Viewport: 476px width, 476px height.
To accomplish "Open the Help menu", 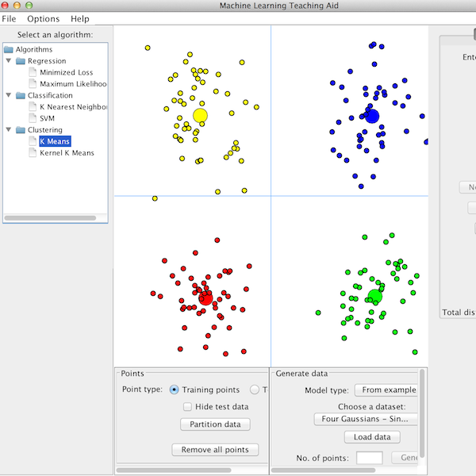I will tap(80, 19).
